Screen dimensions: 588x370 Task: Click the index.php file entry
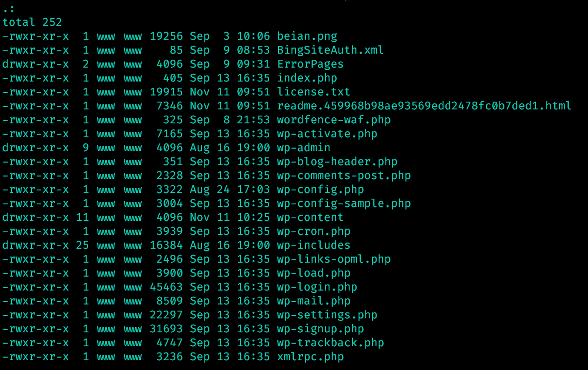pos(307,78)
